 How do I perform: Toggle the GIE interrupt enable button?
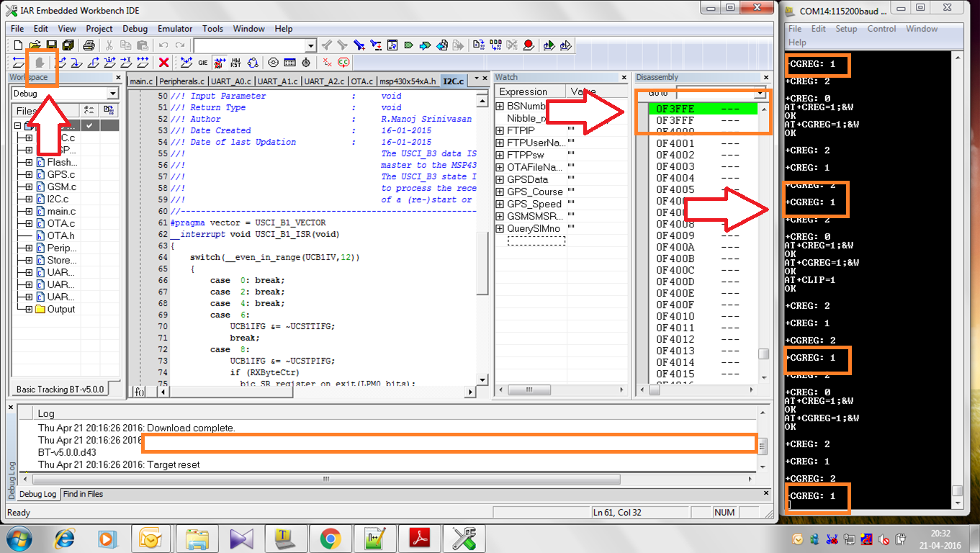(202, 63)
